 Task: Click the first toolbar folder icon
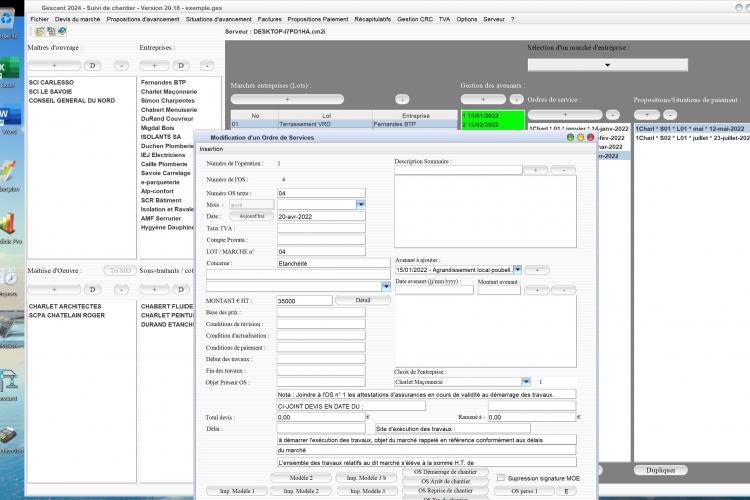pos(40,32)
